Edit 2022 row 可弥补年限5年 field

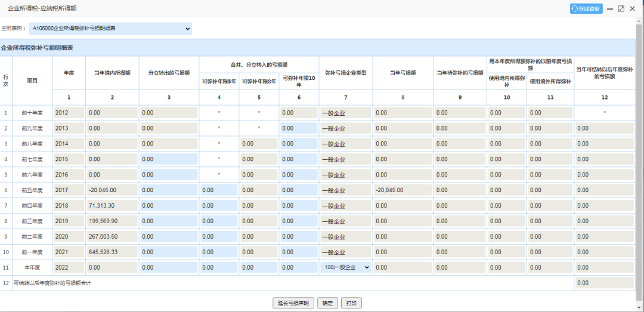219,268
